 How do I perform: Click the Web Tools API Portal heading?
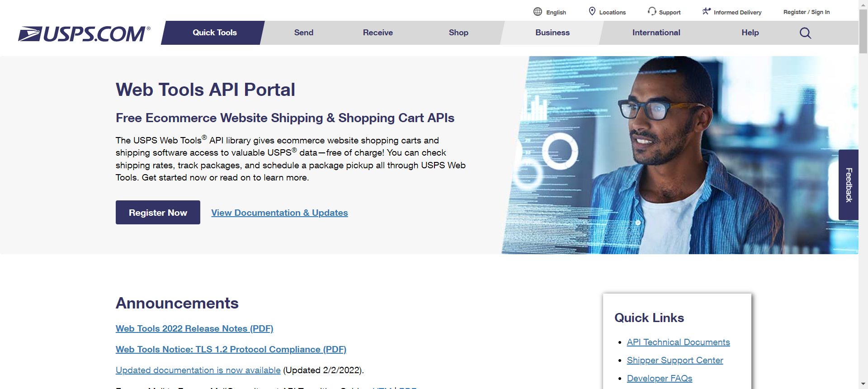tap(205, 90)
